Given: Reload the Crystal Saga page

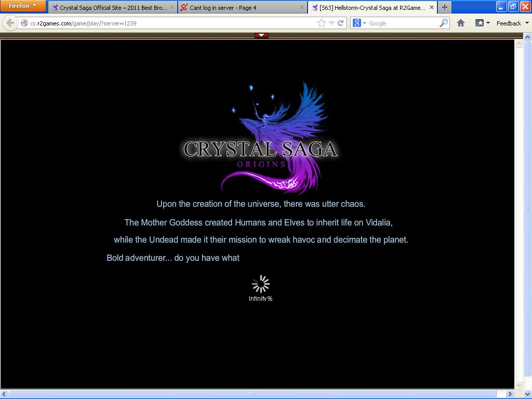Looking at the screenshot, I should pos(341,23).
